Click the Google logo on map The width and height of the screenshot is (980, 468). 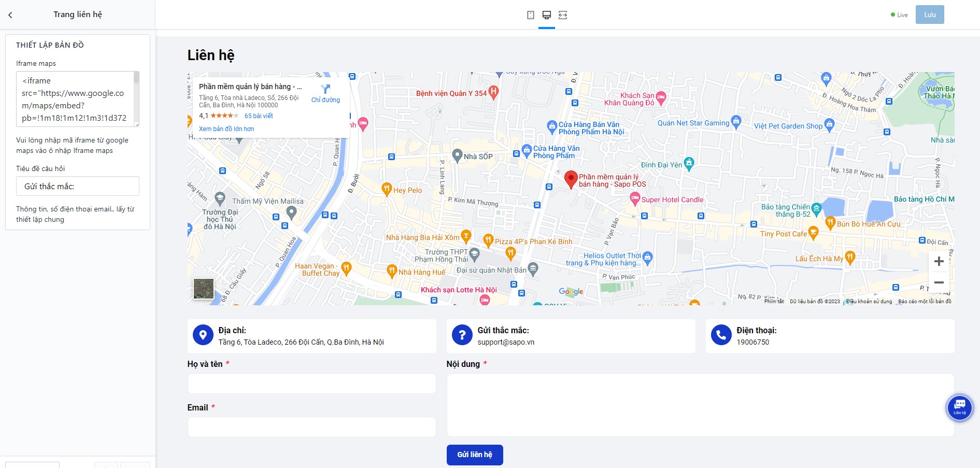(571, 292)
